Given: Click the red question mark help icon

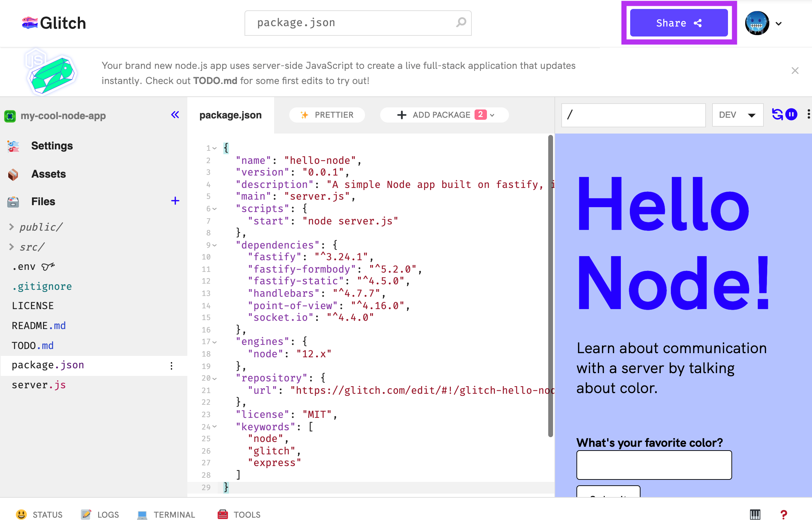Looking at the screenshot, I should 784,515.
